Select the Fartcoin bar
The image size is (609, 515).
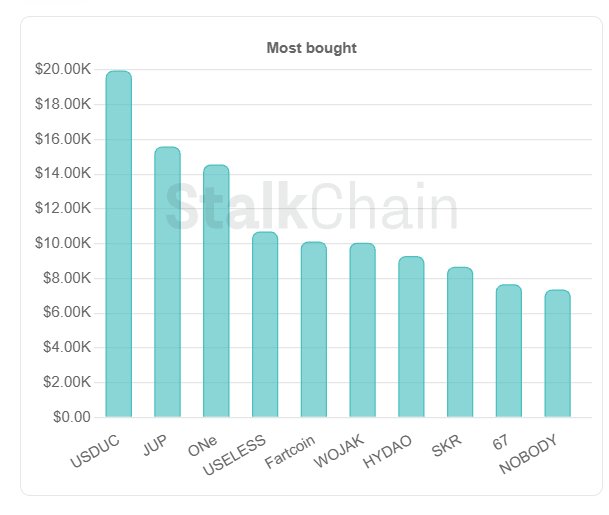[314, 330]
